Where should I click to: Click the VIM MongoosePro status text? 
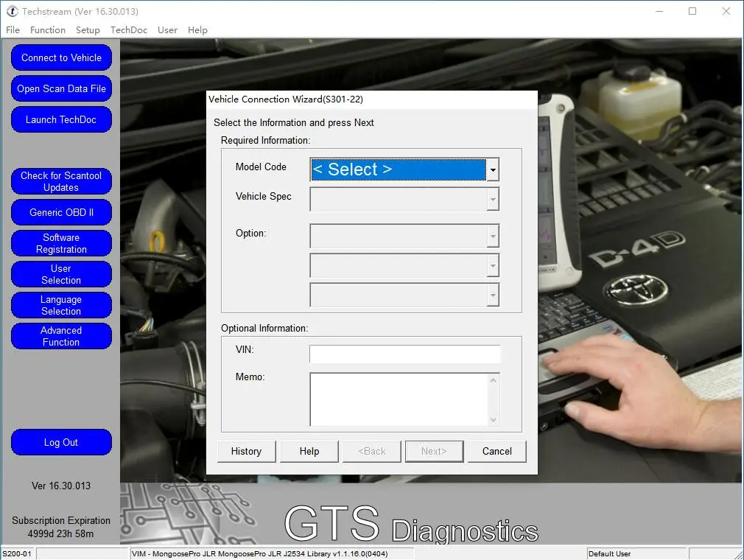259,554
